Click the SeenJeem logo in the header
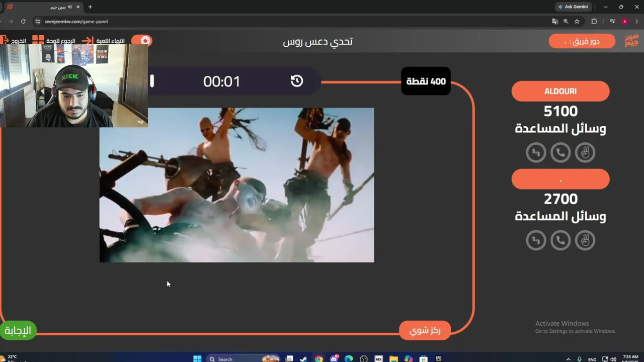644x362 pixels. pos(631,41)
